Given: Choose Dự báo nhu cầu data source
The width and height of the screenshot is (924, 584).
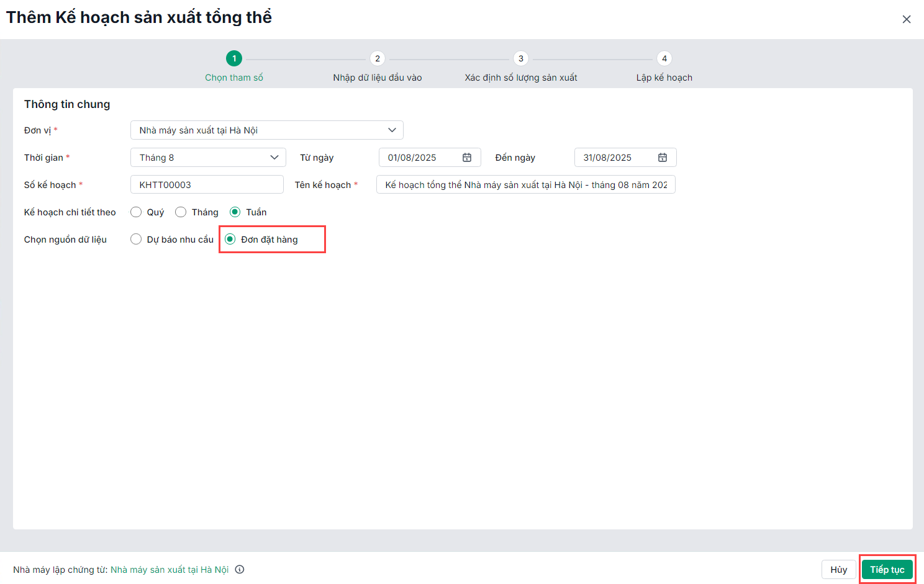Looking at the screenshot, I should pos(136,240).
